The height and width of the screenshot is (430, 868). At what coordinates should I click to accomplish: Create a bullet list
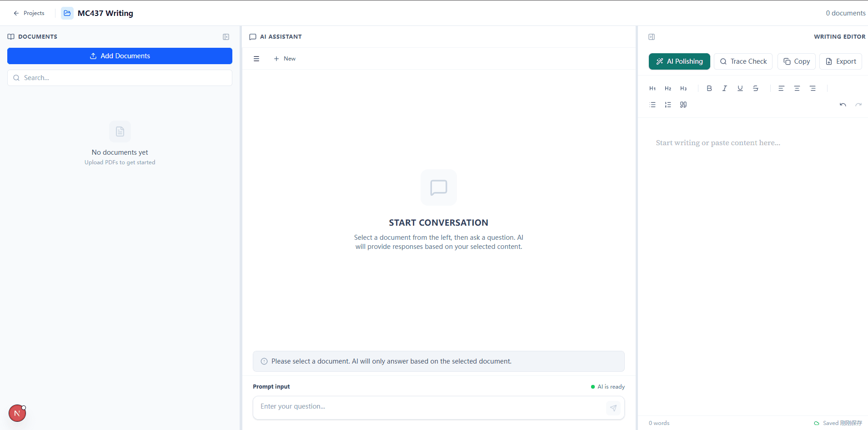652,105
